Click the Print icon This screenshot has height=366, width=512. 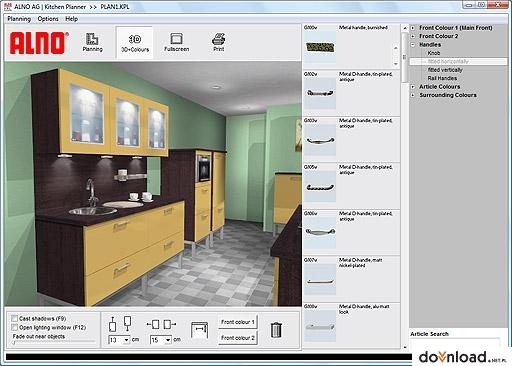[218, 42]
